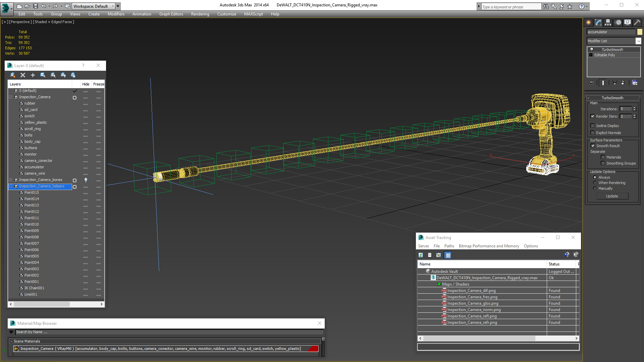The width and height of the screenshot is (644, 362).
Task: Click Freeze All Layers snowflake icon
Action: (73, 75)
